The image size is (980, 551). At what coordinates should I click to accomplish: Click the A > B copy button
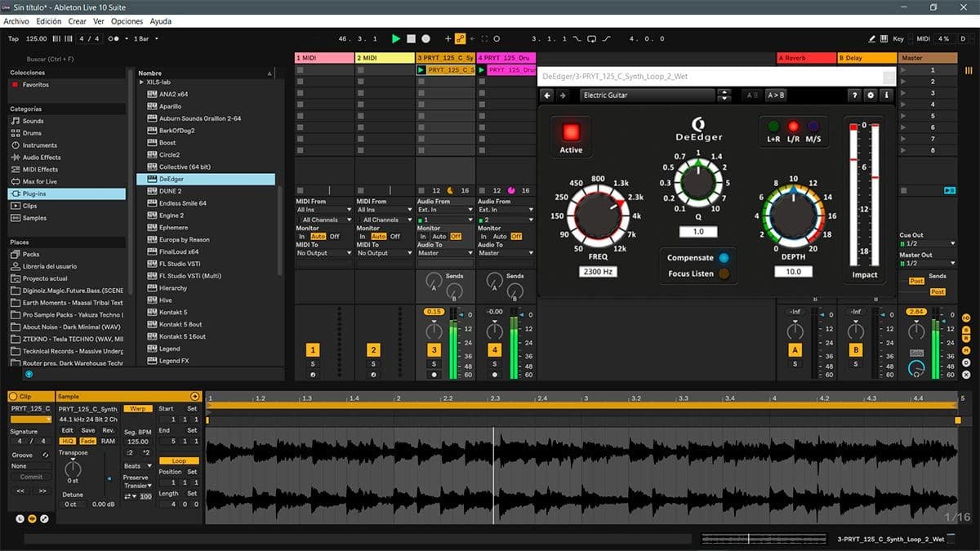click(x=776, y=96)
